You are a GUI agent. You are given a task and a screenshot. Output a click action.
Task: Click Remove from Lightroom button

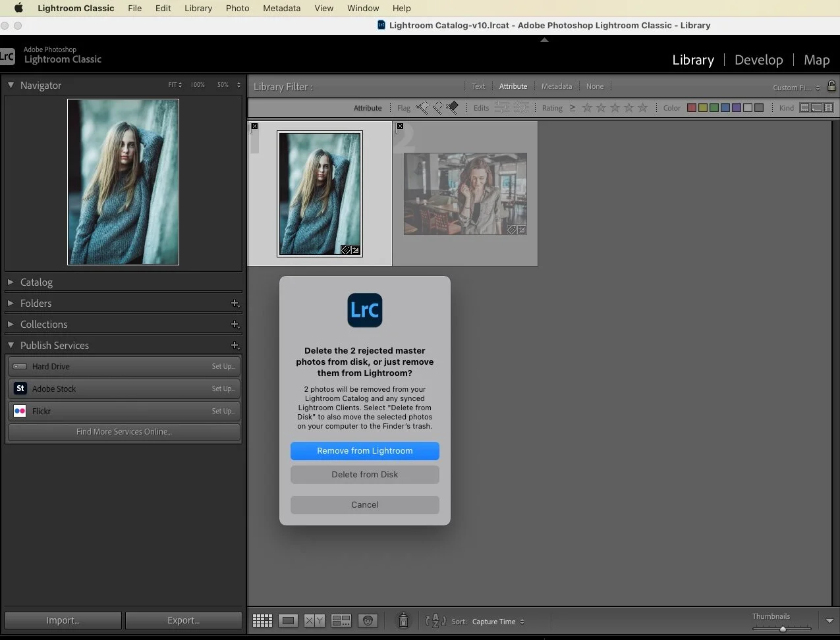[x=364, y=450]
